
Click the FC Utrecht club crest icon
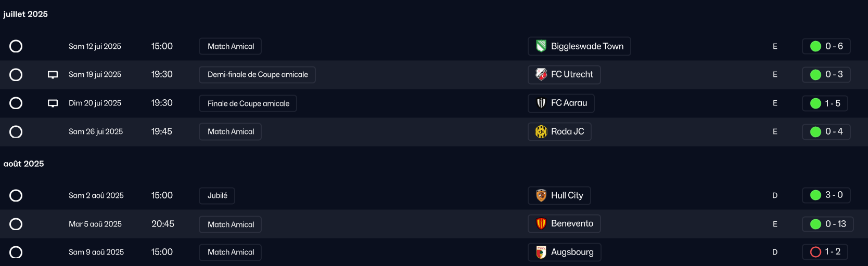pyautogui.click(x=541, y=74)
